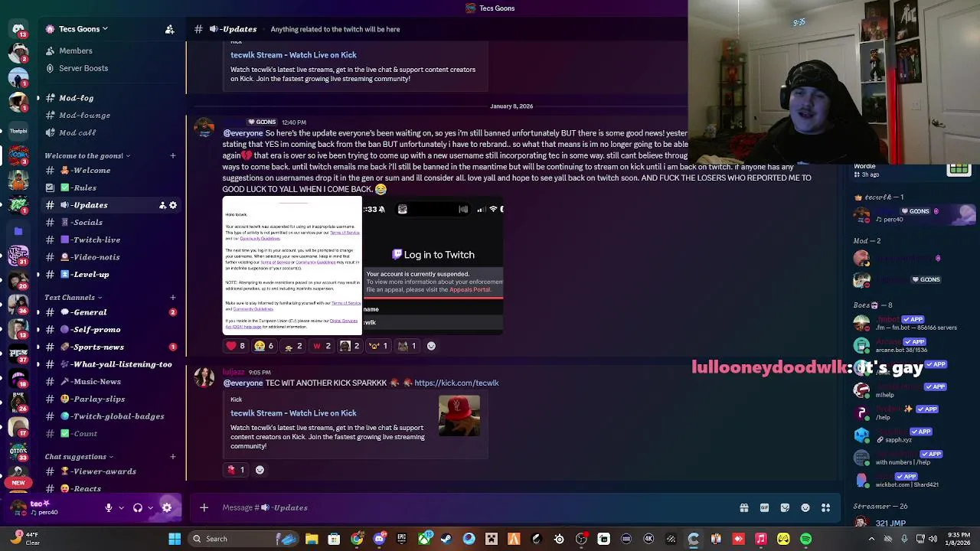This screenshot has width=980, height=551.
Task: Open the gift icon in message bar
Action: click(x=743, y=507)
